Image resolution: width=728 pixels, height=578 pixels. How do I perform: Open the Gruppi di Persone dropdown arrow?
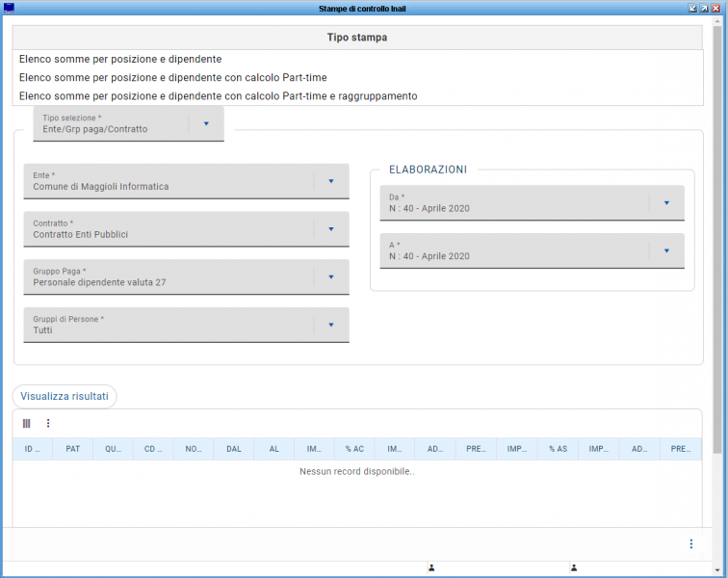pos(331,325)
